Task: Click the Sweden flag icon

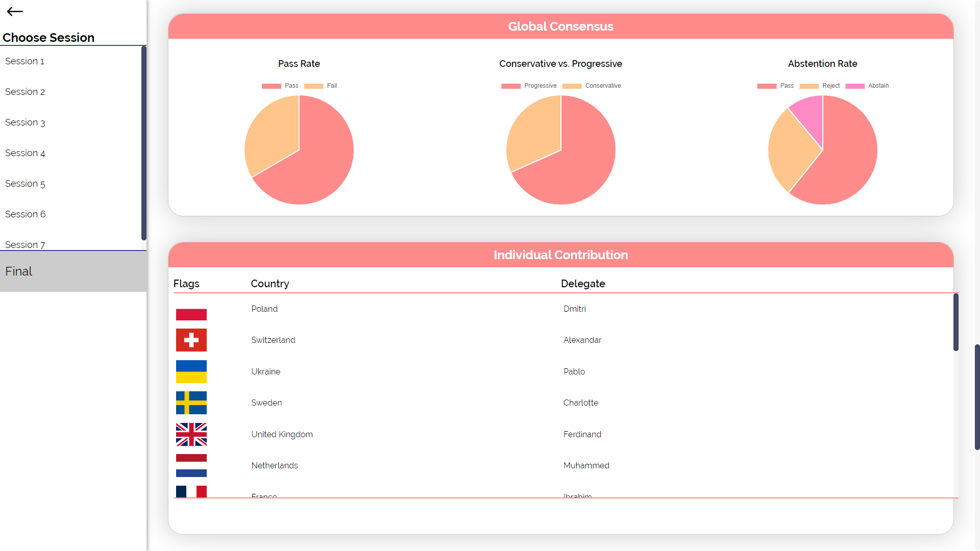Action: [x=191, y=403]
